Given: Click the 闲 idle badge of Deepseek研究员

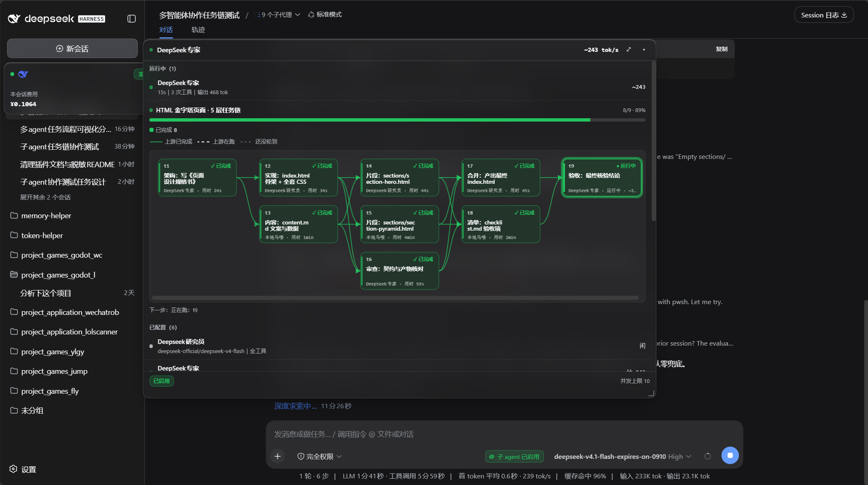Looking at the screenshot, I should click(x=643, y=346).
